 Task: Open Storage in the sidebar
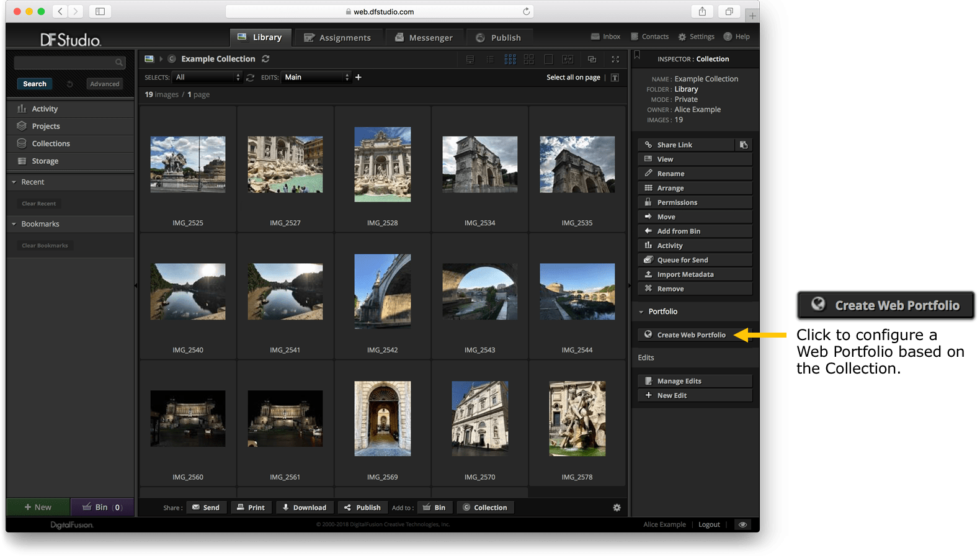tap(70, 161)
